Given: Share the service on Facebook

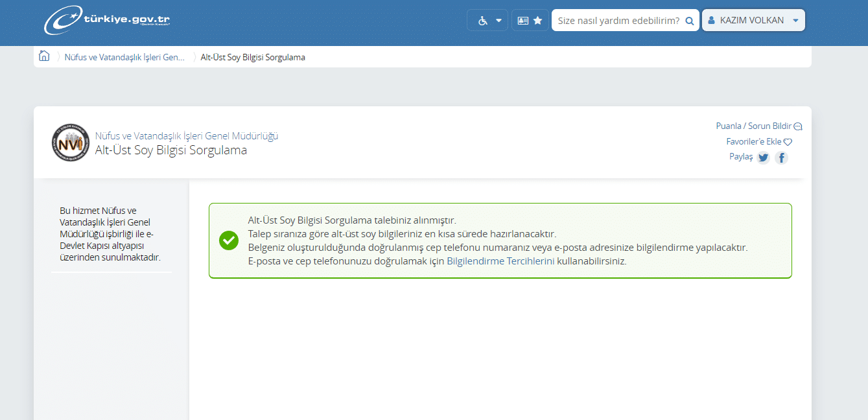Looking at the screenshot, I should 782,157.
